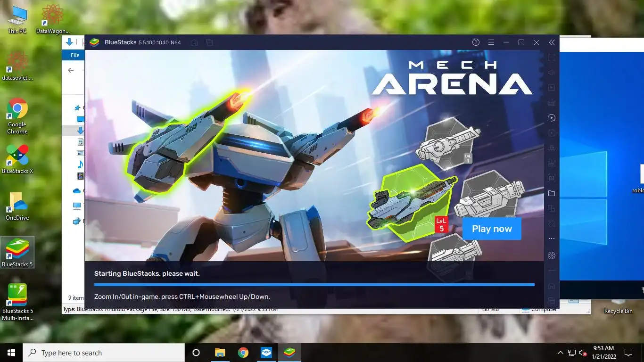The width and height of the screenshot is (644, 362).
Task: Click the zoom tip text about CTRL+Mousewheel
Action: tap(182, 296)
